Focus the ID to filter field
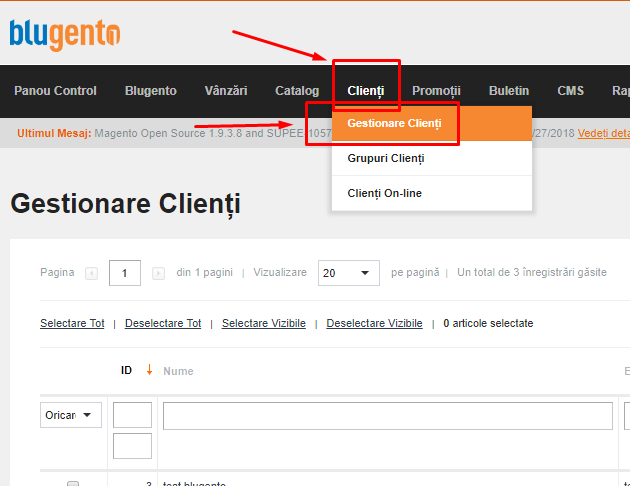Image resolution: width=630 pixels, height=486 pixels. (132, 446)
